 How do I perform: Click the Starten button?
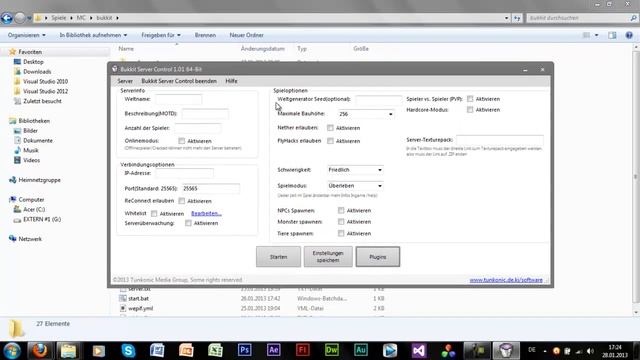pos(278,257)
